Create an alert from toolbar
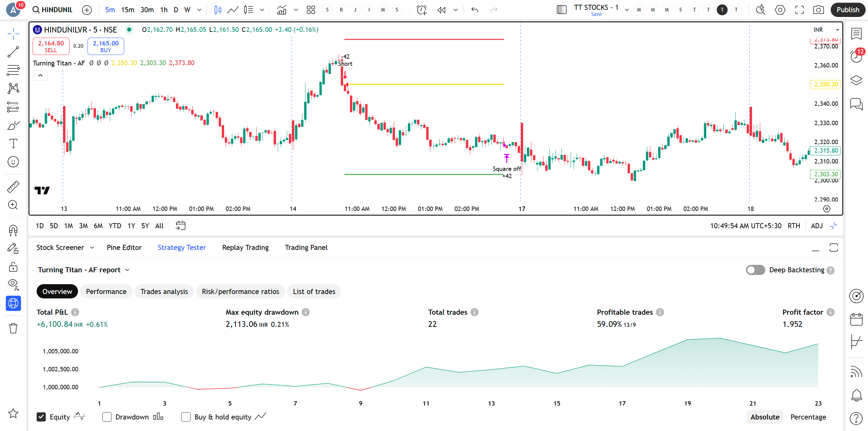Image resolution: width=868 pixels, height=431 pixels. pos(421,10)
